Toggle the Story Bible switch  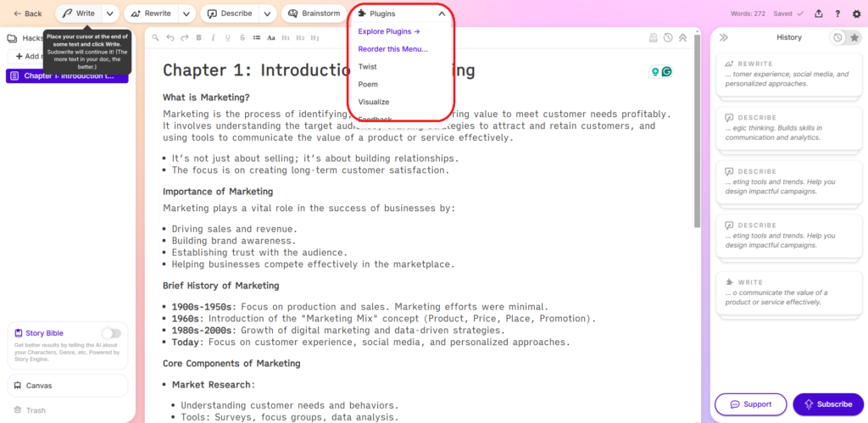[111, 333]
